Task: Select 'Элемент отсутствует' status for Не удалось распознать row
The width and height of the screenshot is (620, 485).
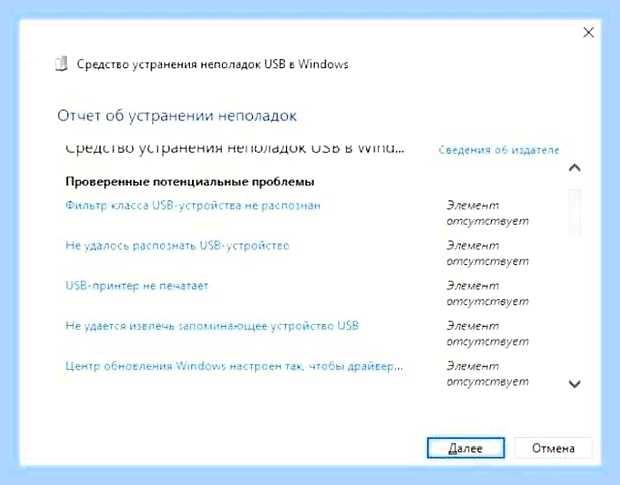Action: (x=488, y=253)
